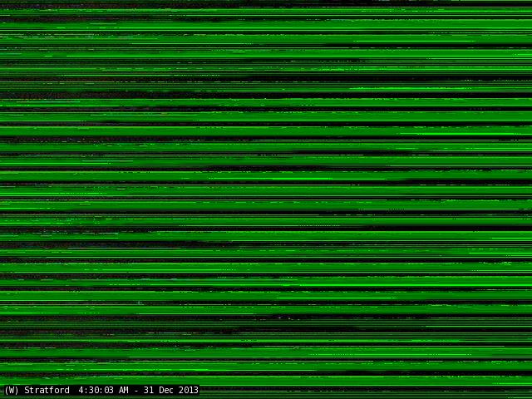
Task: Click the Stratford timestamp caption overlay
Action: 101,390
